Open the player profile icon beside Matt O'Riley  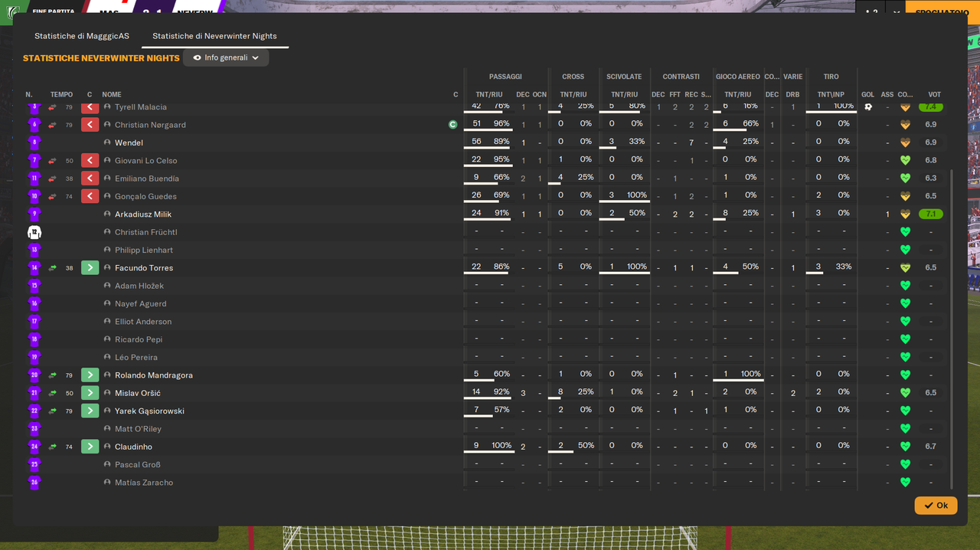pyautogui.click(x=107, y=429)
